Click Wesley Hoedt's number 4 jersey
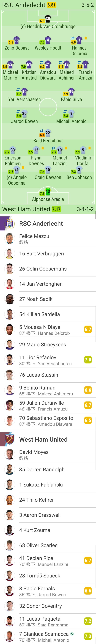The width and height of the screenshot is (96, 644). [48, 40]
